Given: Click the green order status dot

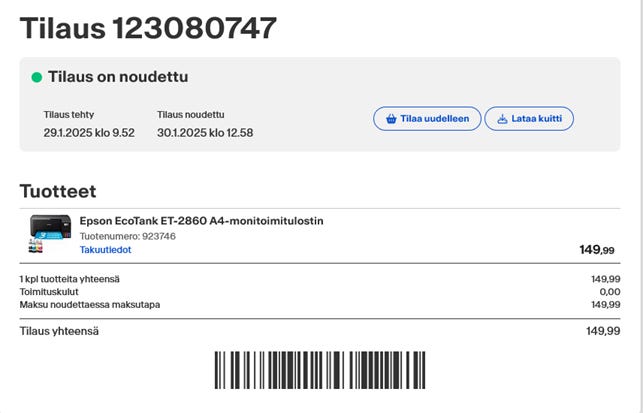Looking at the screenshot, I should click(x=37, y=77).
